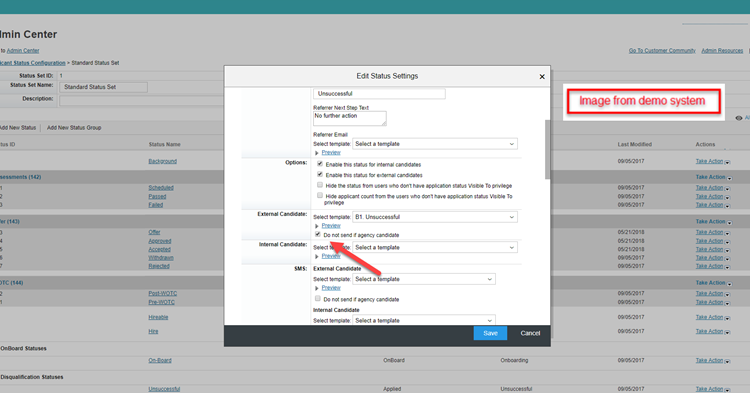Open Take Action for Offer group header

pos(714,222)
